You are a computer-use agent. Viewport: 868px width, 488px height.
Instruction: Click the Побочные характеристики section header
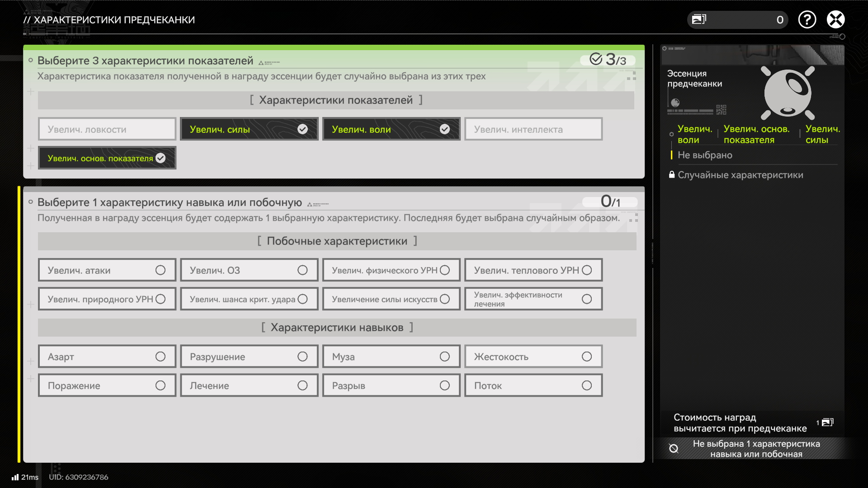pos(337,241)
